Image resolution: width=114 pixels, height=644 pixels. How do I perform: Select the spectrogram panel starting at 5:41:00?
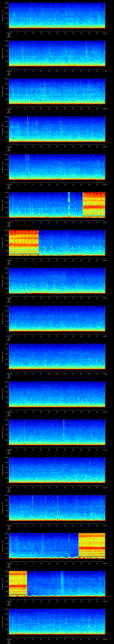pos(57,470)
